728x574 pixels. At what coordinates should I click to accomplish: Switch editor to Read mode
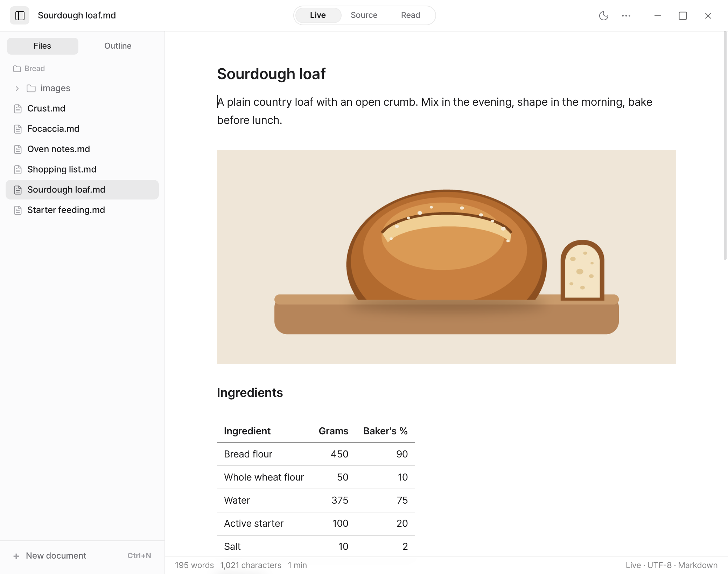pos(410,15)
